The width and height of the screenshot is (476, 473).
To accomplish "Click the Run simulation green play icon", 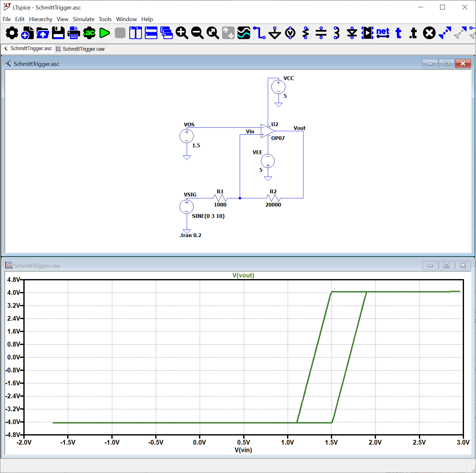I will click(104, 33).
